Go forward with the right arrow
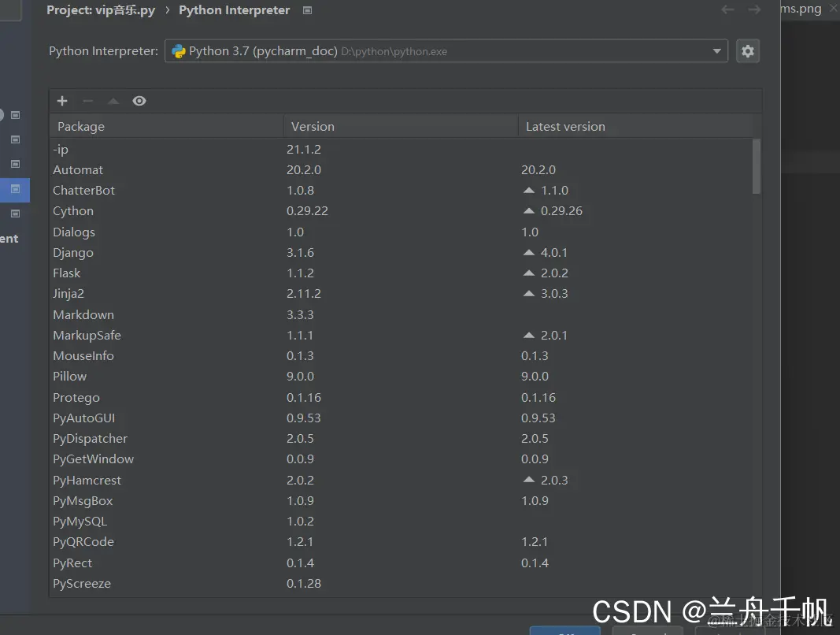Viewport: 840px width, 635px height. click(754, 9)
